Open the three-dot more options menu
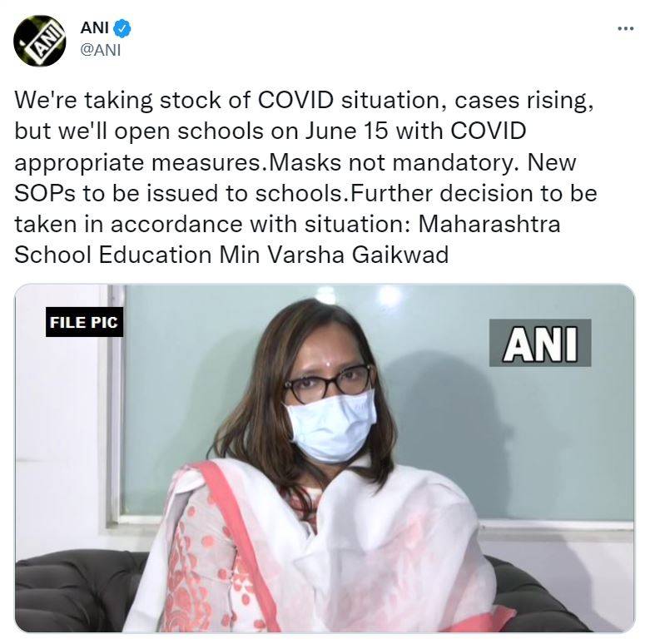Screen dimensions: 650x644 point(626,28)
